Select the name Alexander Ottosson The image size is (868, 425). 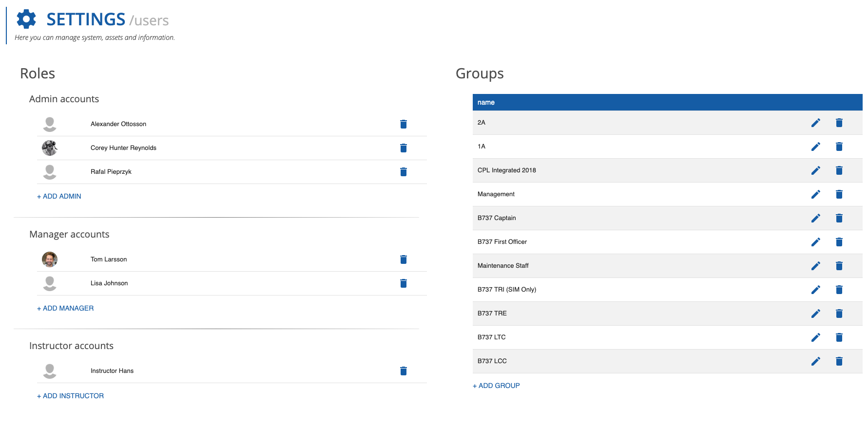click(x=118, y=124)
